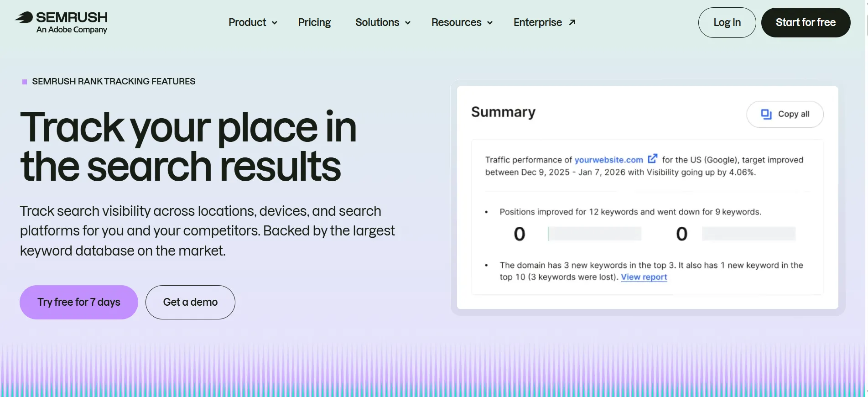Screen dimensions: 868x397
Task: Click Try free for 7 days
Action: [x=79, y=302]
